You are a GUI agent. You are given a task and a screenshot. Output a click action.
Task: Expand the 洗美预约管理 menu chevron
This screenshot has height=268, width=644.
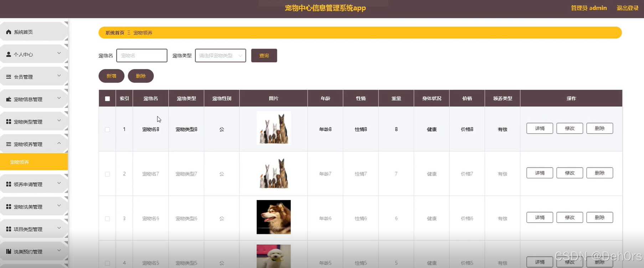59,251
